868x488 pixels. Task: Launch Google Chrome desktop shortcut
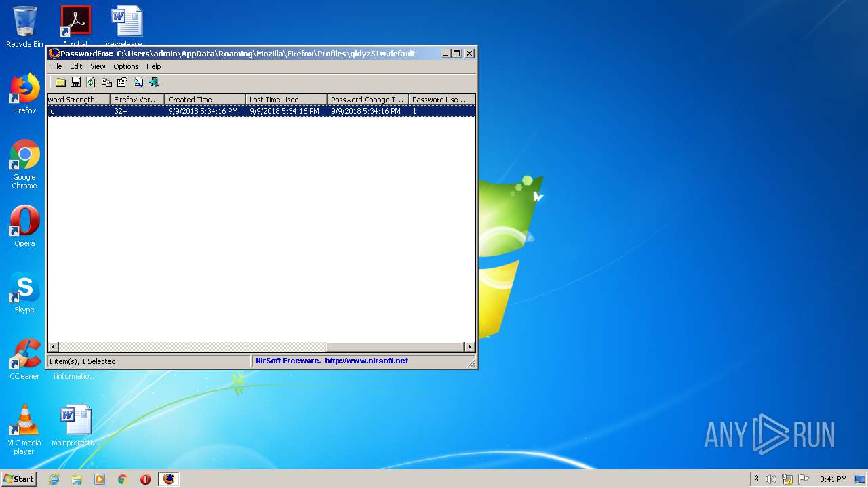[24, 164]
